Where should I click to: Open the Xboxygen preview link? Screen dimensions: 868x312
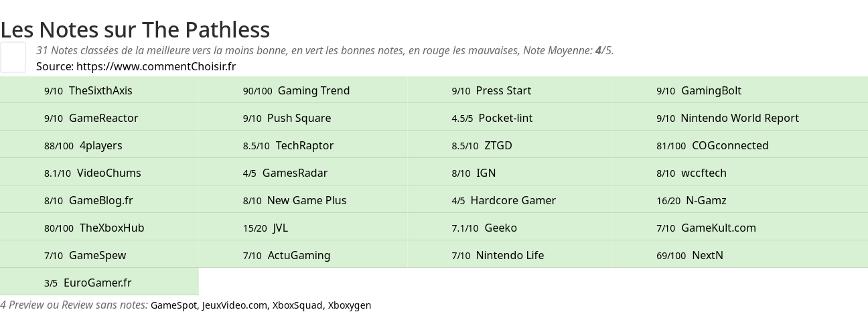point(349,305)
